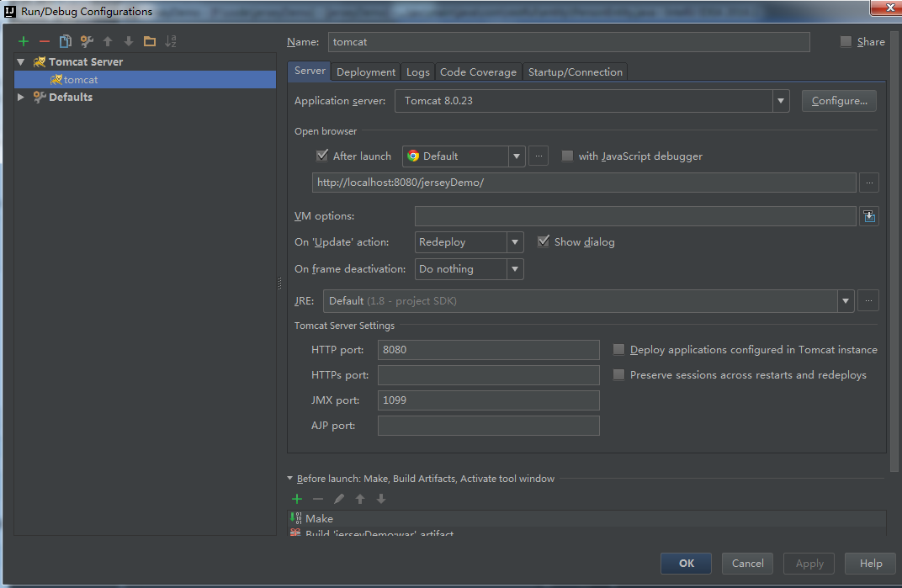The image size is (902, 588).
Task: Confirm with the OK button
Action: [687, 564]
